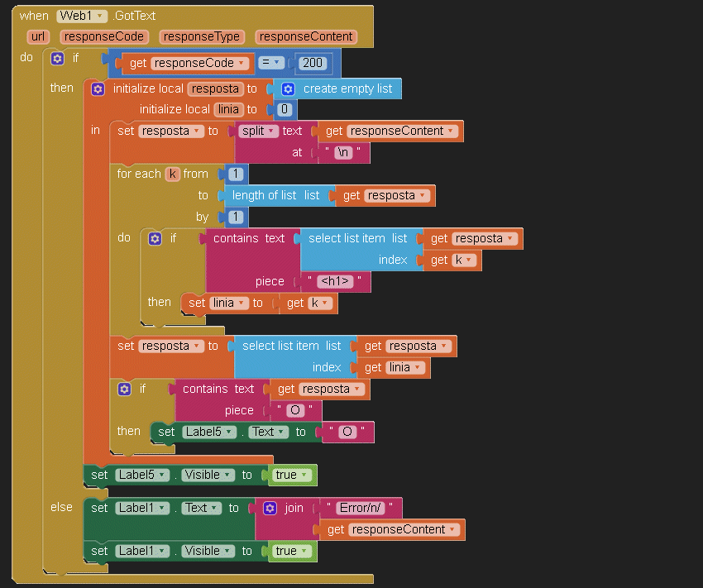This screenshot has height=588, width=703.
Task: Select the number 200 field
Action: [313, 63]
